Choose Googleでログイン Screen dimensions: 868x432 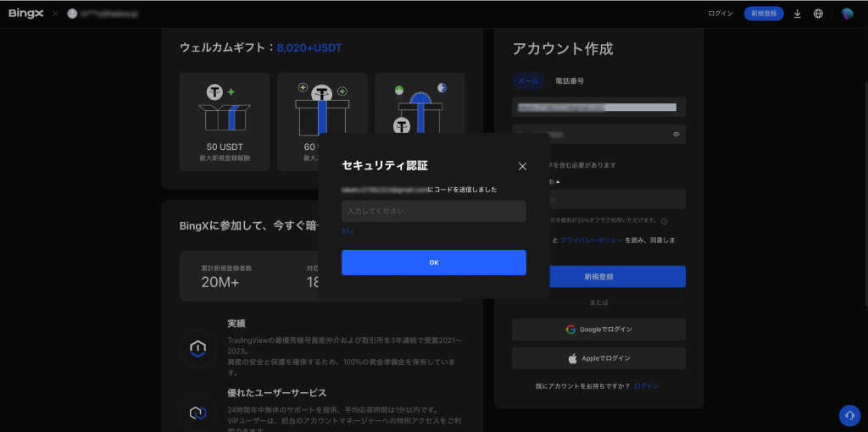[x=598, y=329]
